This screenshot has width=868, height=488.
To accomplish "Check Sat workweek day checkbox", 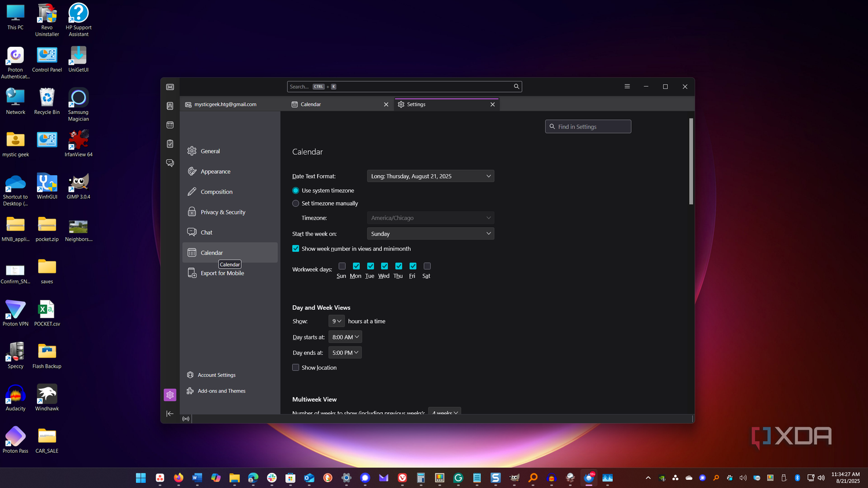I will pyautogui.click(x=427, y=266).
